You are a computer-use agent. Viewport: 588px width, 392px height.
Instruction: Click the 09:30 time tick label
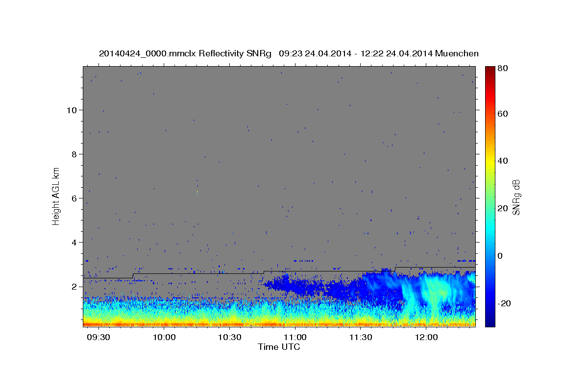point(99,338)
